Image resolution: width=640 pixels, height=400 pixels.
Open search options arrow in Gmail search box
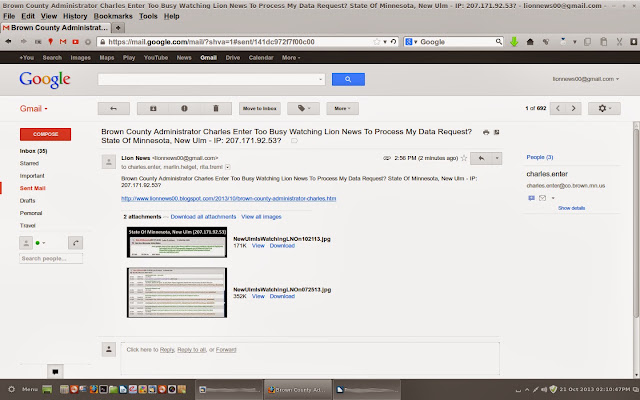tap(320, 79)
